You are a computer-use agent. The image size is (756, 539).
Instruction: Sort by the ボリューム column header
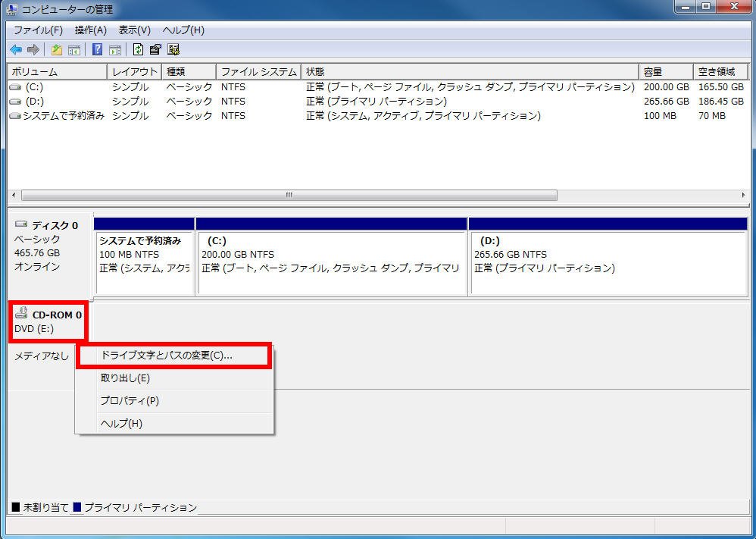tap(57, 72)
